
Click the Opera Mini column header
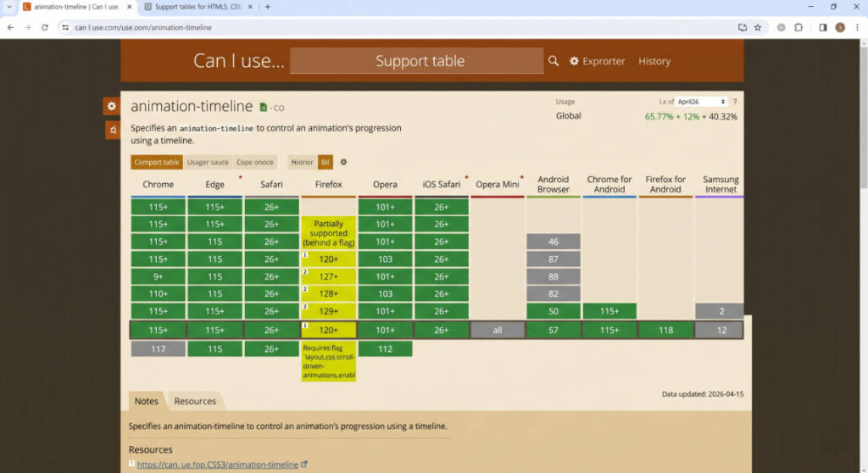(x=498, y=185)
